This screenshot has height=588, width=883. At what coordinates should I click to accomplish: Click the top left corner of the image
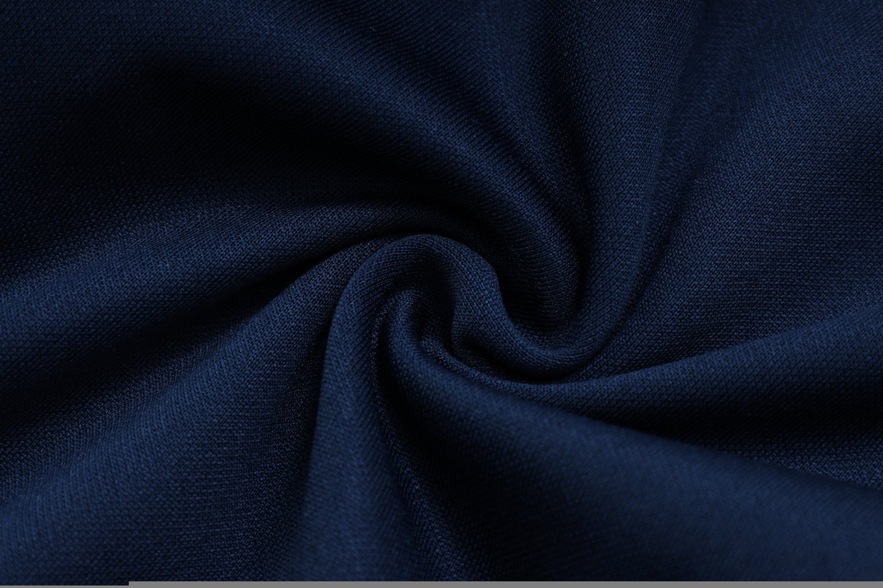tap(3, 3)
